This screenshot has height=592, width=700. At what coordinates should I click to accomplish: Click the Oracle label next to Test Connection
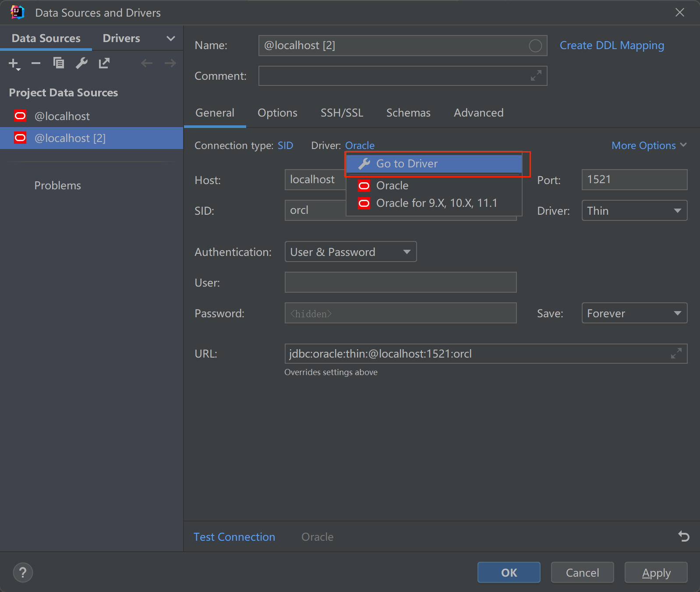(x=318, y=537)
